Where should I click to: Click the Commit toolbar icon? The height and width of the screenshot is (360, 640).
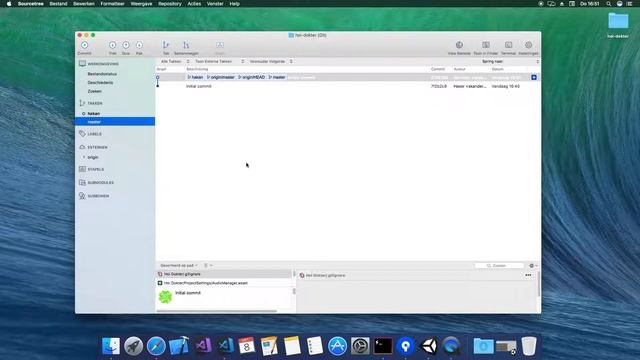(x=84, y=45)
